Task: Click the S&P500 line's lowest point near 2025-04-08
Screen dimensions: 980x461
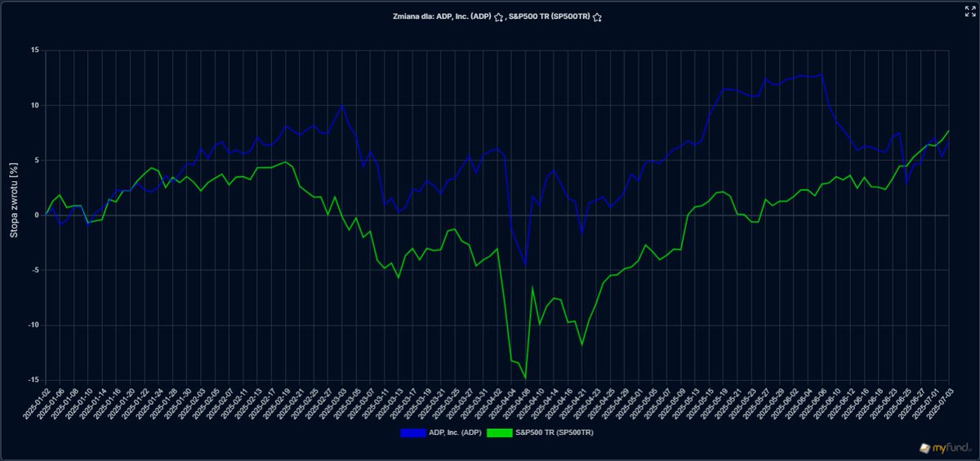Action: [x=525, y=378]
